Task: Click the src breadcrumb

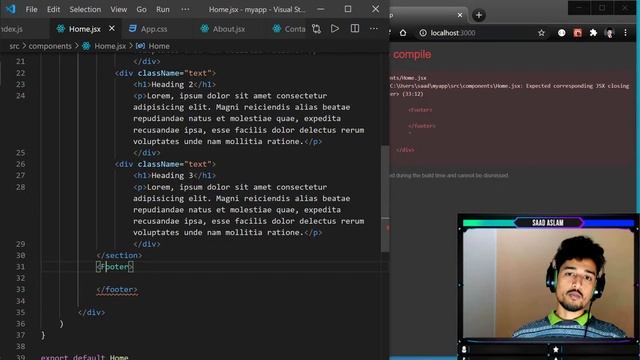Action: click(x=14, y=46)
